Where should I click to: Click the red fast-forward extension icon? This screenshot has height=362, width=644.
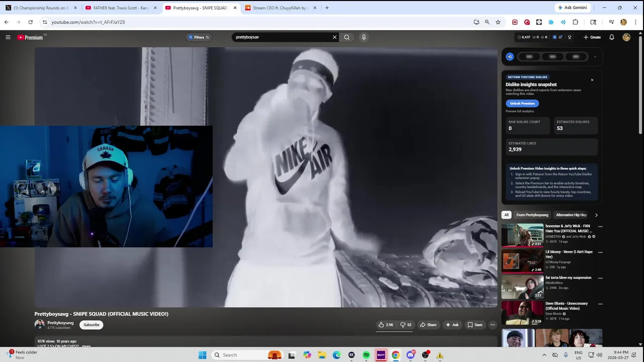coord(515,22)
